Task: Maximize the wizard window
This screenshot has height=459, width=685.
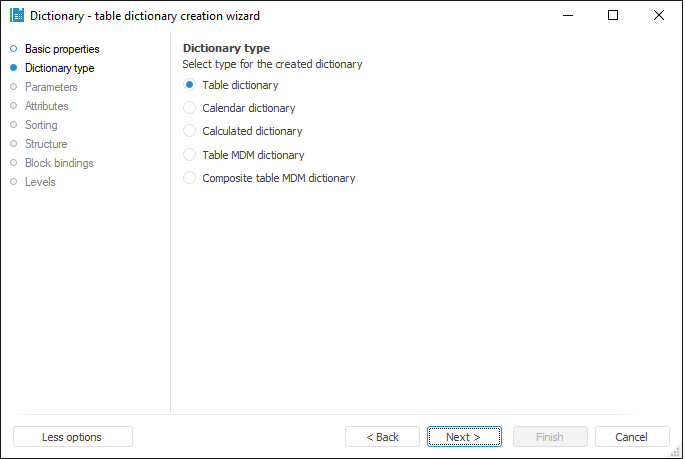Action: [613, 16]
